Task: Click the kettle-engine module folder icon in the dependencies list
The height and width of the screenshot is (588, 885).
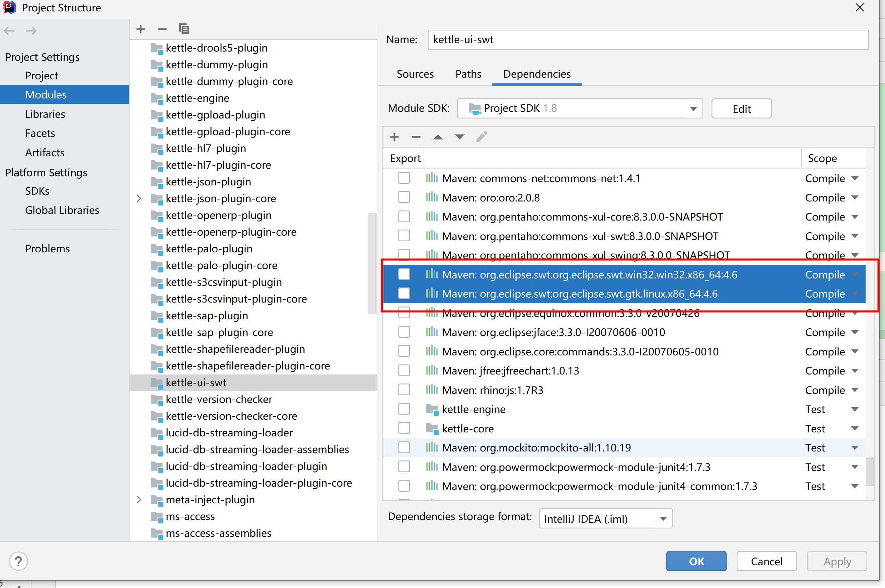Action: tap(432, 409)
